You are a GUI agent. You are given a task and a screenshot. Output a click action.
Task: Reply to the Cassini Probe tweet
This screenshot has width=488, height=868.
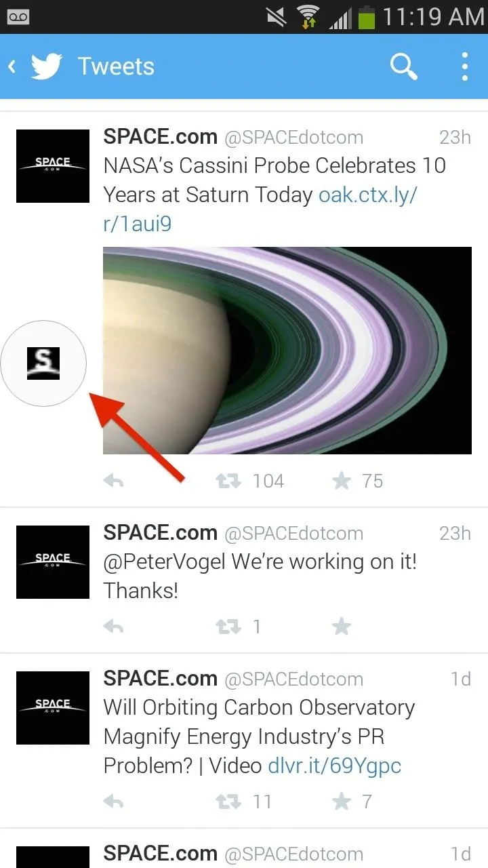coord(113,481)
